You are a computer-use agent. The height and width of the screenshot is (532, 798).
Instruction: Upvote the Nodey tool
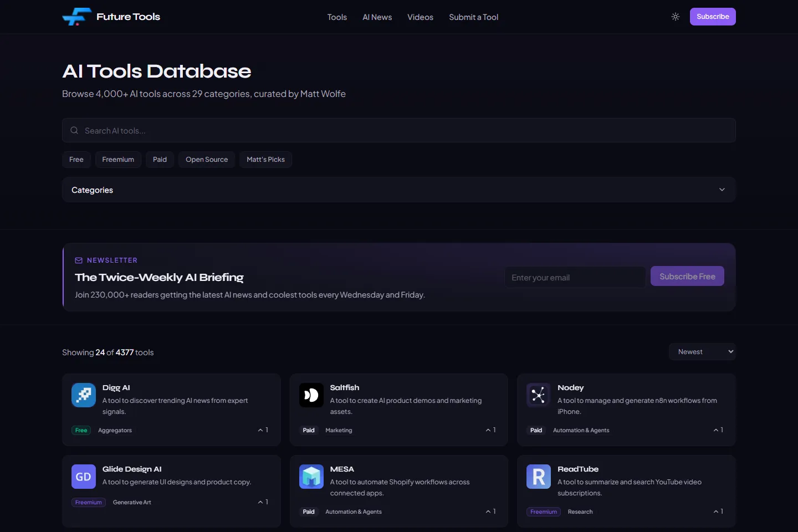click(718, 430)
